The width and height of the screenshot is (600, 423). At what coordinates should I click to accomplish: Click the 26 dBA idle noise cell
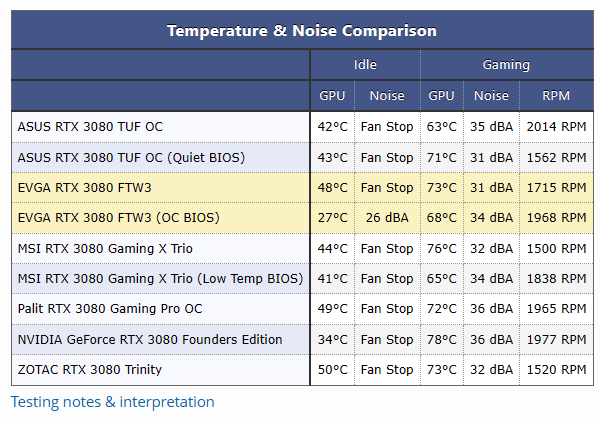tap(386, 218)
